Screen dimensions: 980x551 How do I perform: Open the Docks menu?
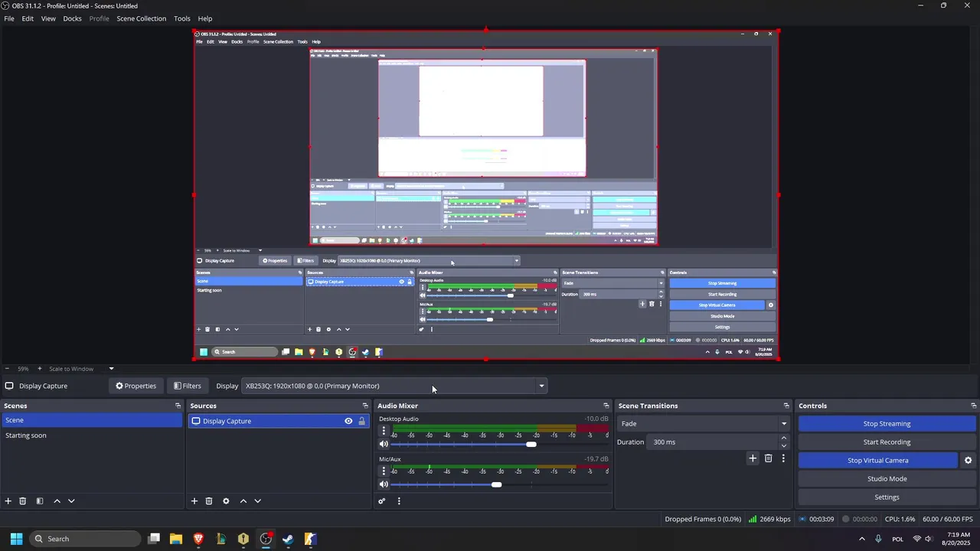coord(72,18)
